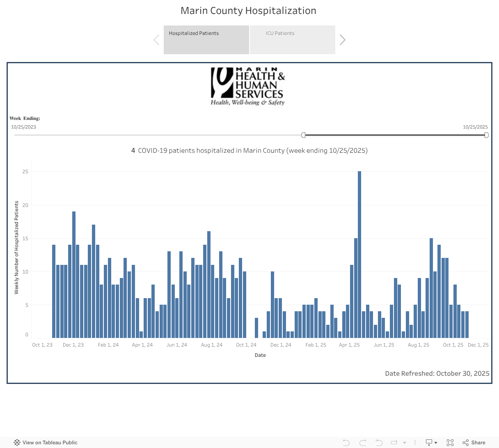The width and height of the screenshot is (499, 448).
Task: Enter full screen mode
Action: (450, 443)
